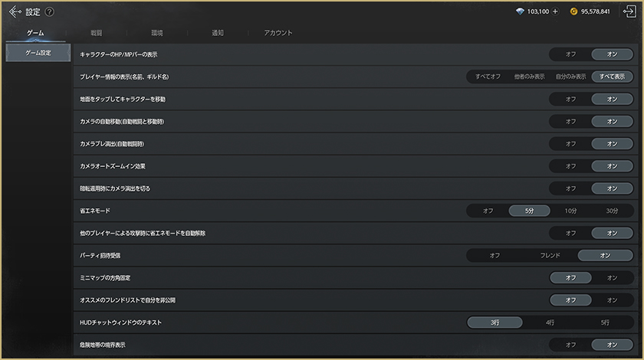Image resolution: width=644 pixels, height=360 pixels.
Task: Set HUDチャットウィンドウのテキスト to 5行
Action: [x=605, y=322]
